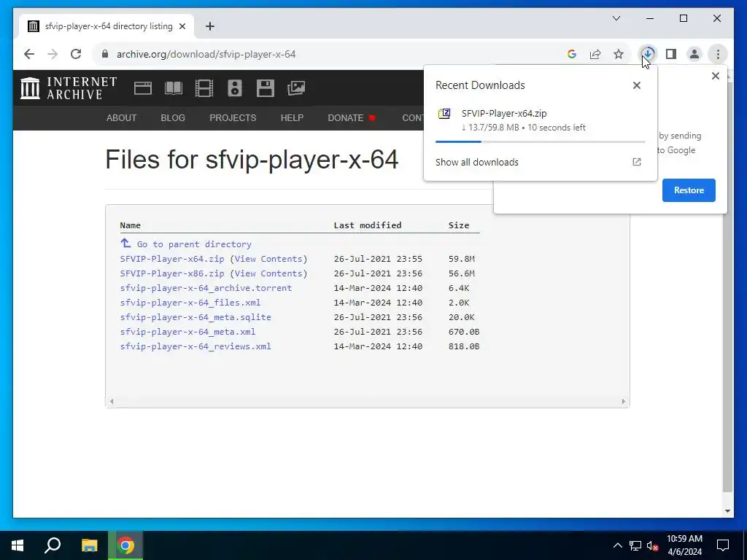Click the Restore button
This screenshot has width=747, height=560.
click(689, 190)
